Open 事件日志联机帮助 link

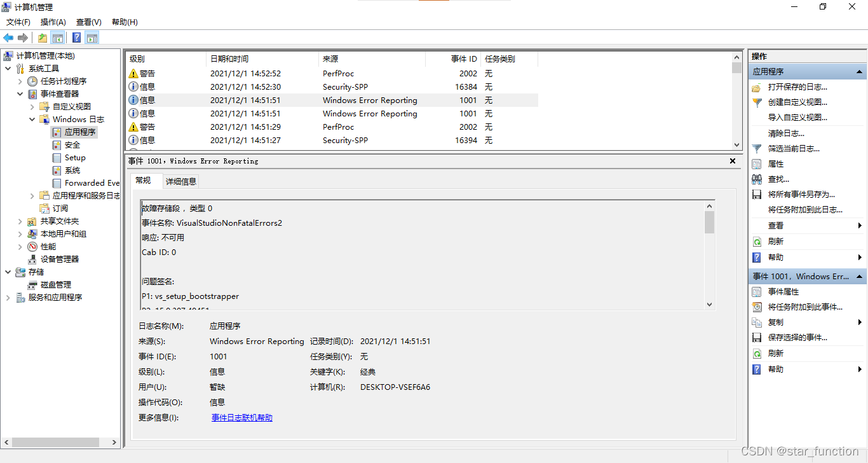[242, 418]
